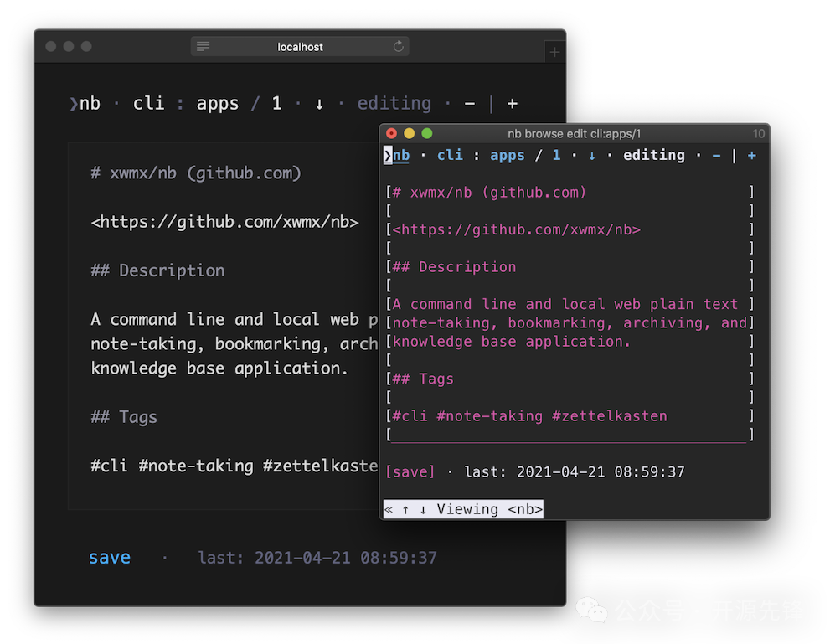Click the nb home link in browser window

click(90, 103)
